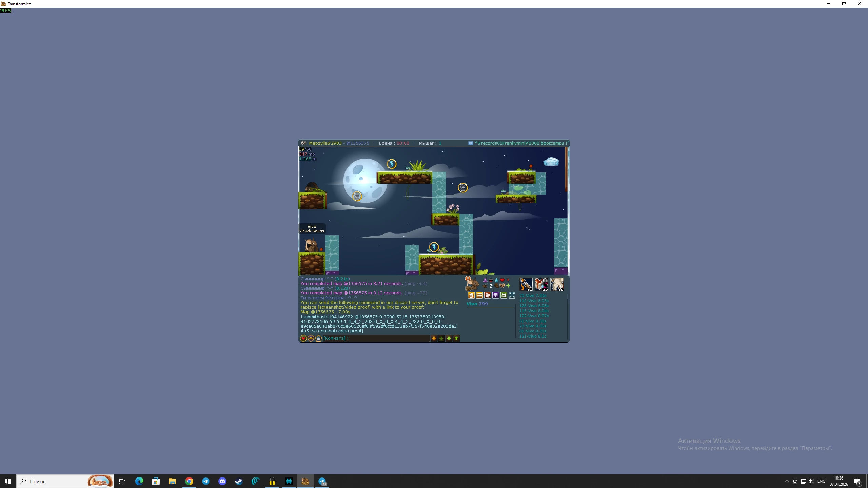
Task: Open the orange list menu icon
Action: click(x=479, y=295)
